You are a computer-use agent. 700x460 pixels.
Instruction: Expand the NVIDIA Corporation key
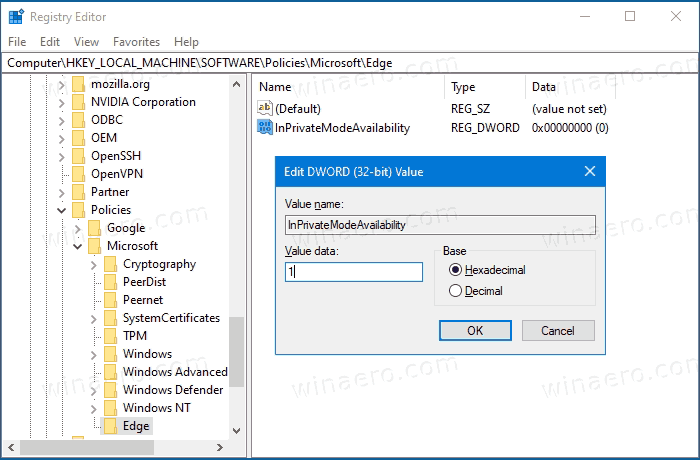62,103
